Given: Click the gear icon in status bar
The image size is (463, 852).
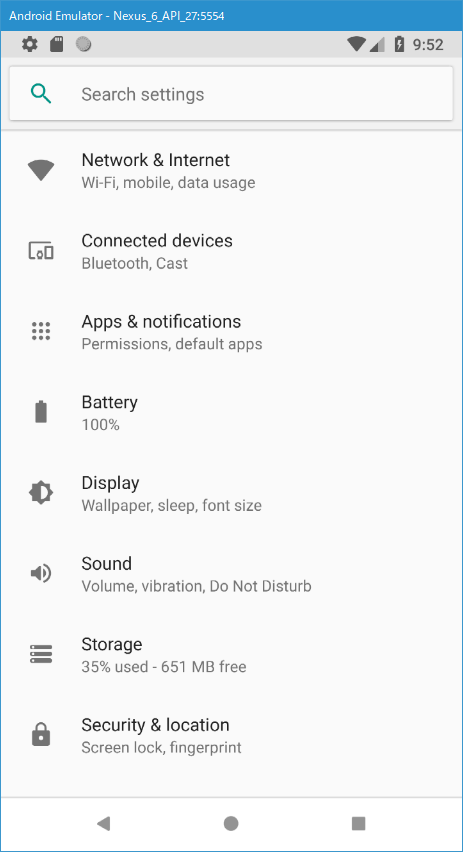Looking at the screenshot, I should tap(30, 44).
